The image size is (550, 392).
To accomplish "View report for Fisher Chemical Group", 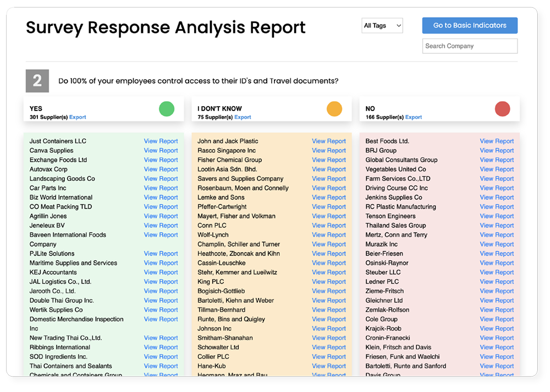I will pyautogui.click(x=329, y=160).
